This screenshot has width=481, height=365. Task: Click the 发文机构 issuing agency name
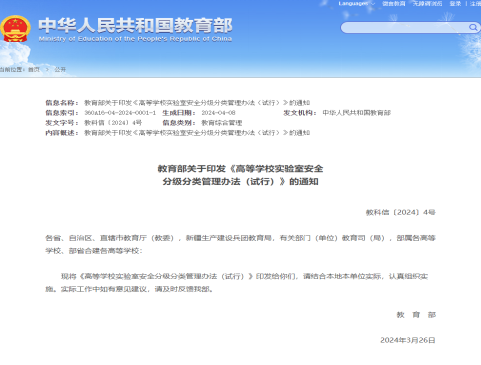click(356, 113)
